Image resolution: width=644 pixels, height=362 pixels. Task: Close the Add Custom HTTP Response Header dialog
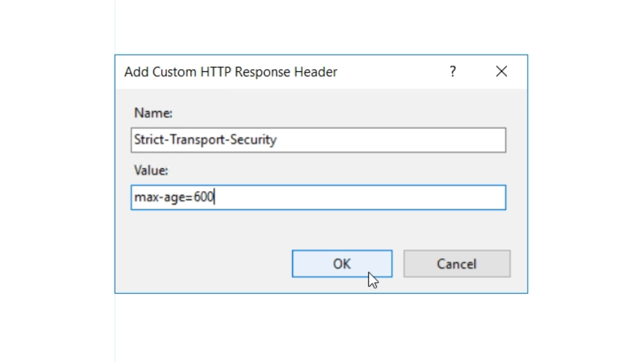(501, 72)
